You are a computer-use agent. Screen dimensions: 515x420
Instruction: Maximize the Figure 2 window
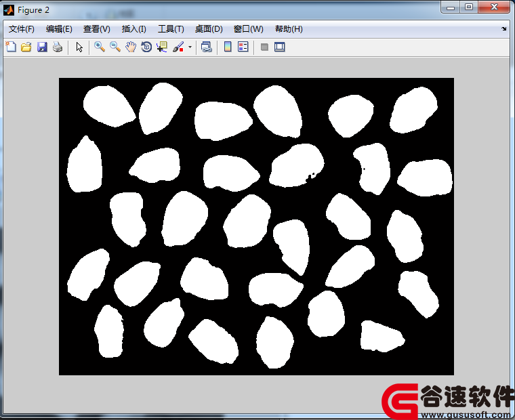point(469,7)
